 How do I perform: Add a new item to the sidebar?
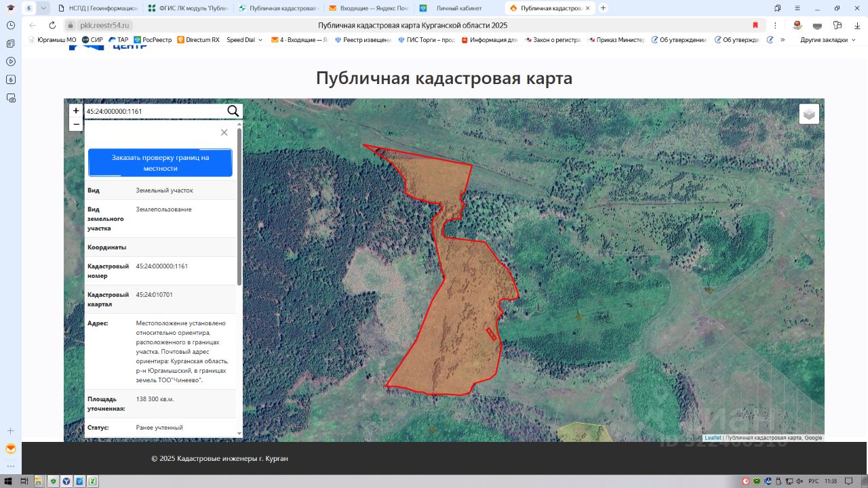[x=11, y=430]
